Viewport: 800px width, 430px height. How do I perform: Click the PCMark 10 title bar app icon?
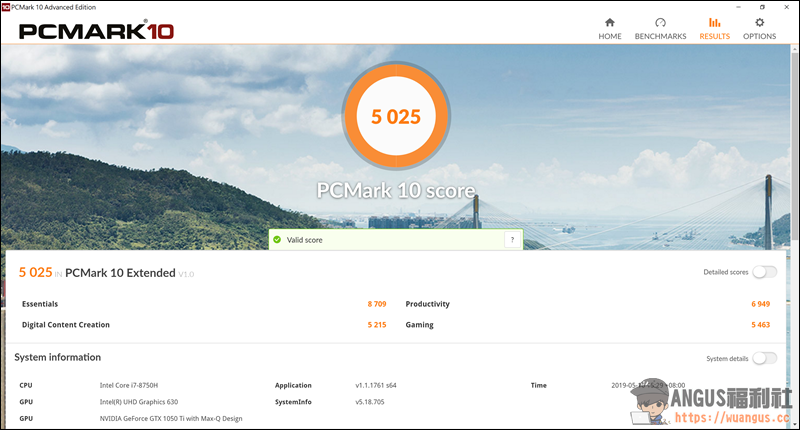6,6
